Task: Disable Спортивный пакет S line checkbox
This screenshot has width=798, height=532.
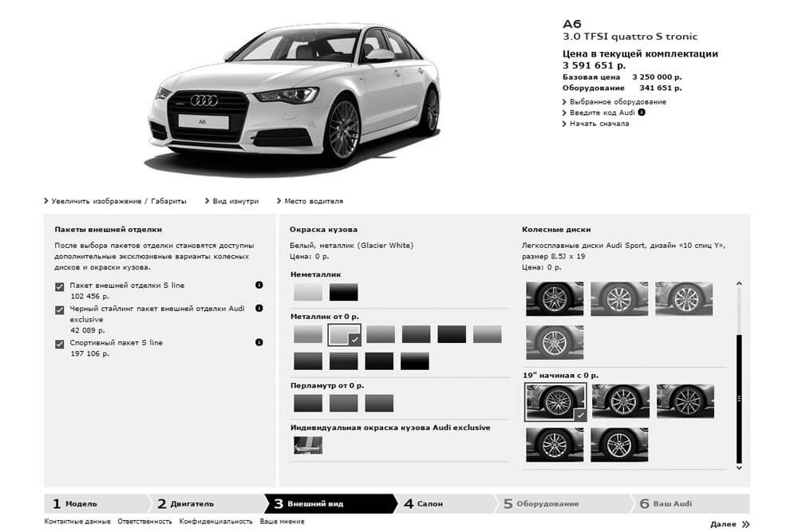Action: (59, 344)
